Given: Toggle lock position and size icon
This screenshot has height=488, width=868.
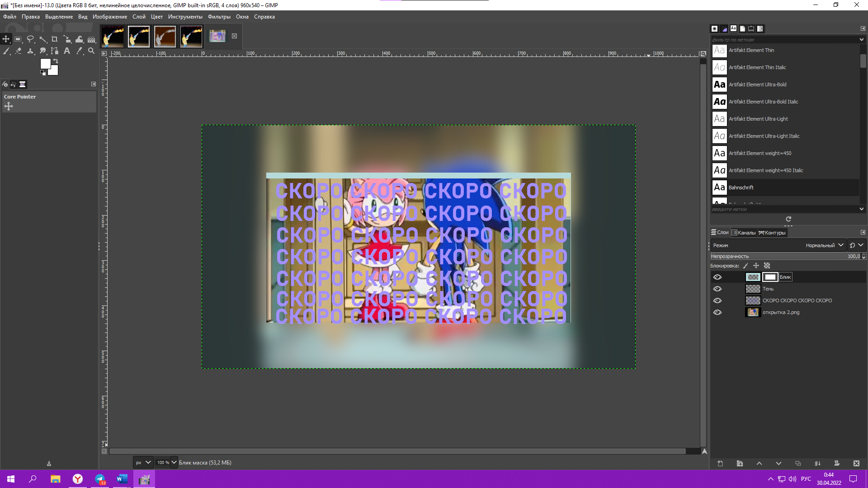Looking at the screenshot, I should [x=756, y=266].
